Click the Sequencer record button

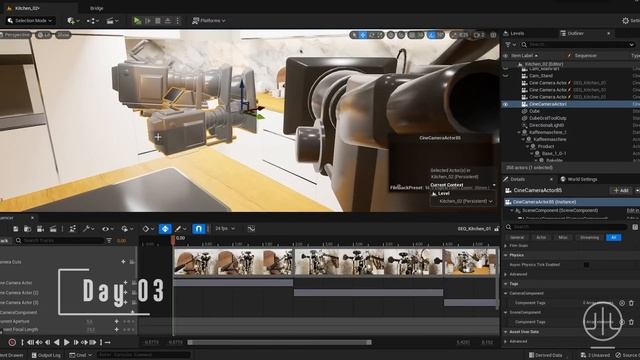12,342
